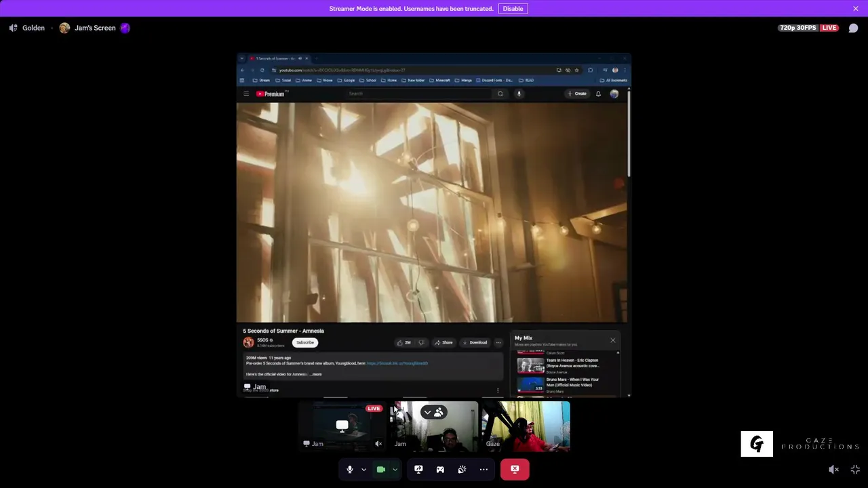The image size is (868, 488).
Task: Stop watching with the red button
Action: (x=515, y=469)
